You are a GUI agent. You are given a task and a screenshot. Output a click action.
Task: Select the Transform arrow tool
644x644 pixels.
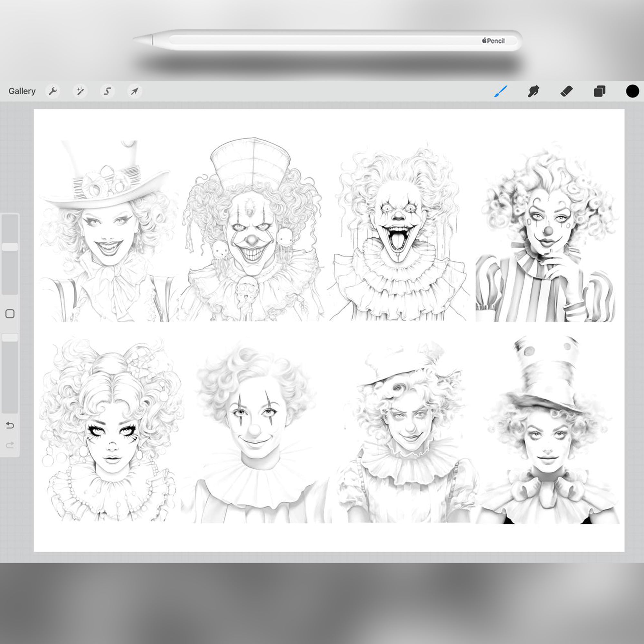[134, 91]
